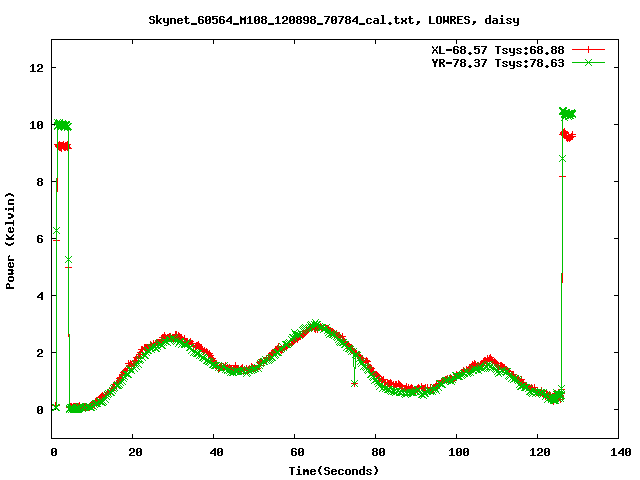Click the Power (Kelvin) axis label

pyautogui.click(x=10, y=241)
